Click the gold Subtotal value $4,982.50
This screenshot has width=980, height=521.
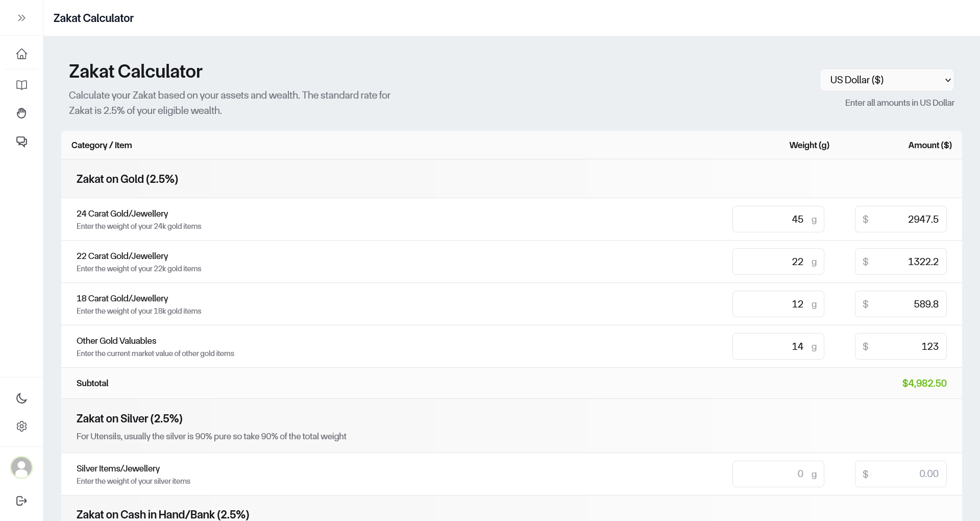924,383
